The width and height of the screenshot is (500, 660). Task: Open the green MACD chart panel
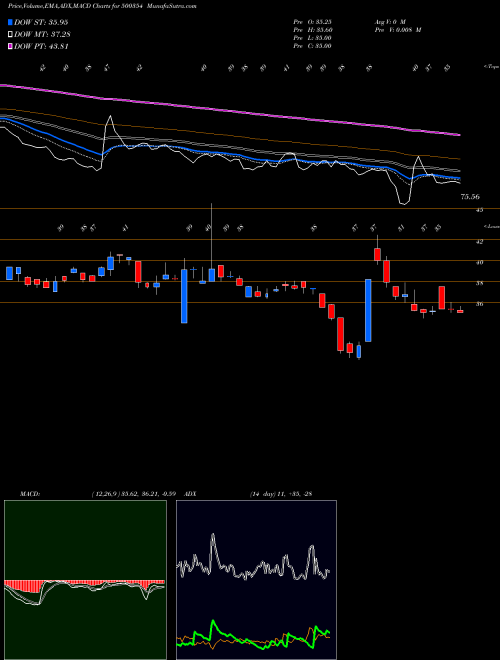(x=85, y=580)
